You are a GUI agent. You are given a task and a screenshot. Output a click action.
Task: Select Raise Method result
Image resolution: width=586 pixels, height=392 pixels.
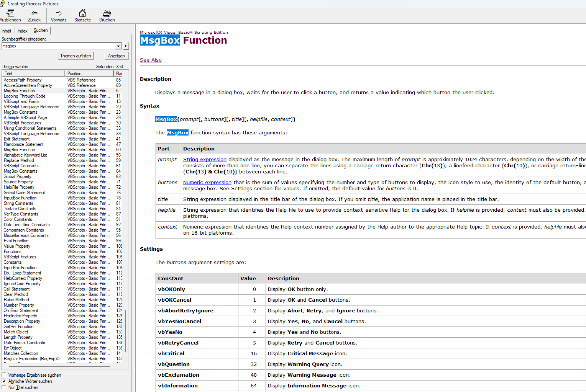point(16,300)
